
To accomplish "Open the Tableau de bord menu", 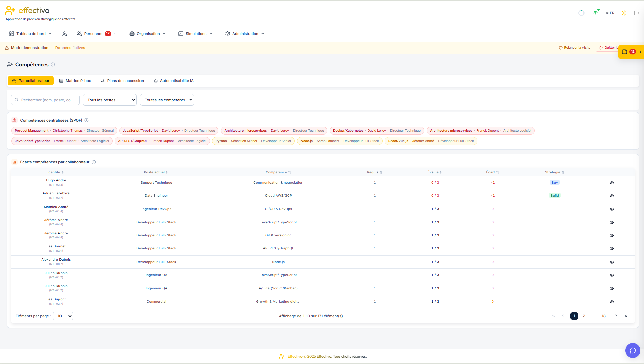I will pos(31,34).
